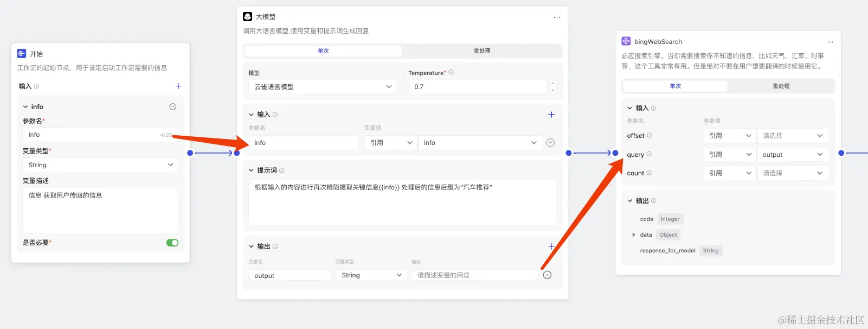The height and width of the screenshot is (329, 868).
Task: Show info tooltip beside bingWebSearch 输入
Action: pyautogui.click(x=653, y=108)
